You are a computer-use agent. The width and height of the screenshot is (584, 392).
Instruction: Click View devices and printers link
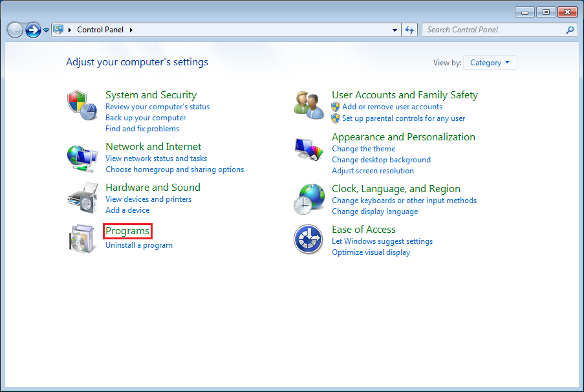[148, 199]
